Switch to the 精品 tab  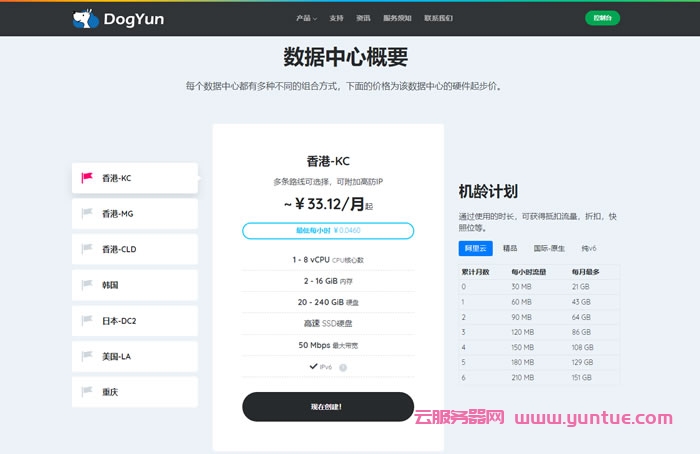(510, 247)
